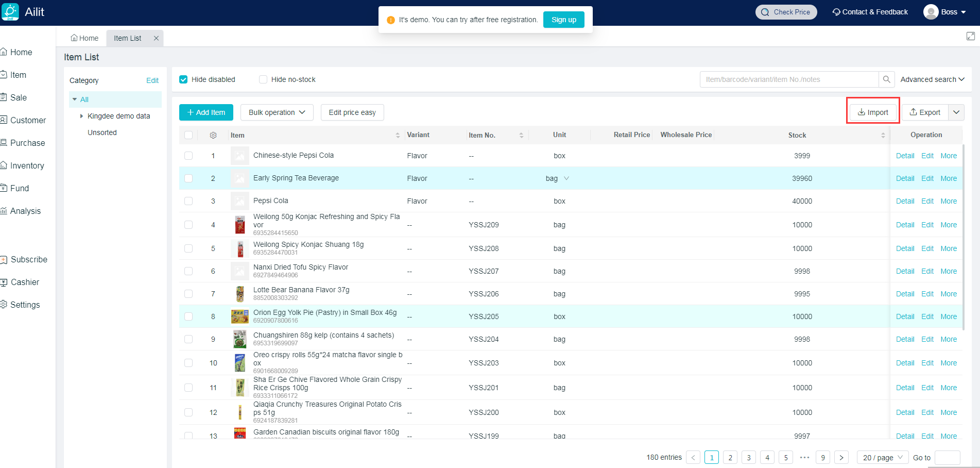The width and height of the screenshot is (980, 468).
Task: Sort by Stock column arrows
Action: pyautogui.click(x=883, y=135)
